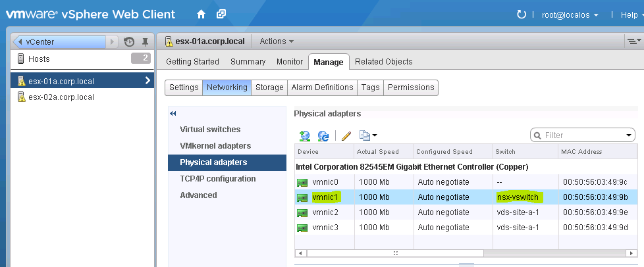Screen dimensions: 644x267
Task: Select the vmnic1 adapter row
Action: point(466,197)
